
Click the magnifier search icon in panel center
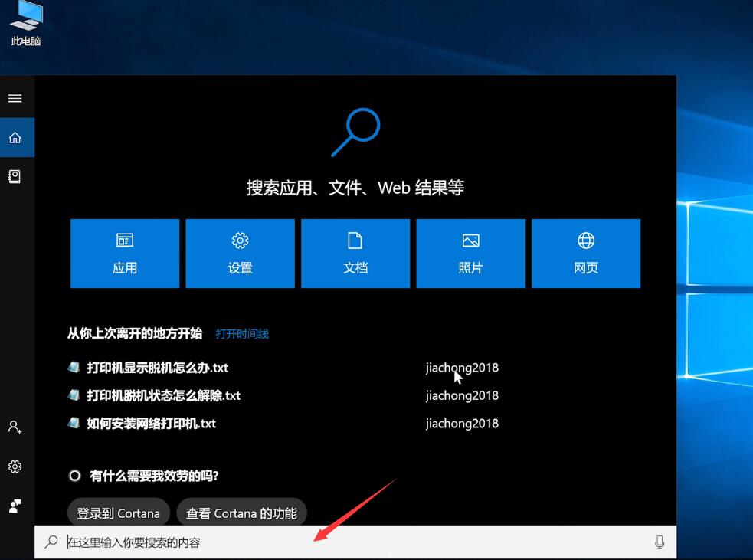(355, 133)
